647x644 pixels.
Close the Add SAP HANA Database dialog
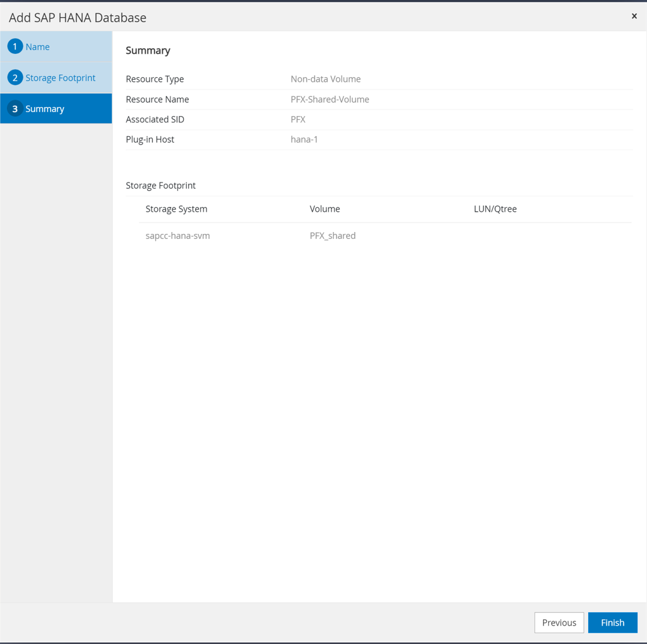(634, 16)
